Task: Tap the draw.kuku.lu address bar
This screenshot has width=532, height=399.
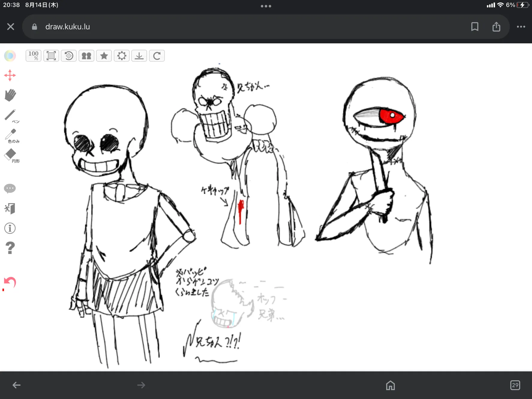Action: tap(266, 27)
